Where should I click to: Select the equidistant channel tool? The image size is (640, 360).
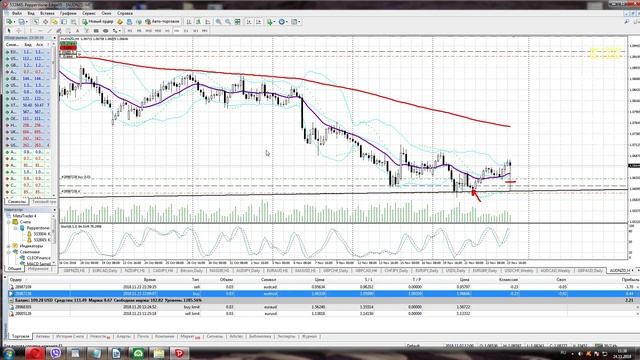(x=59, y=31)
